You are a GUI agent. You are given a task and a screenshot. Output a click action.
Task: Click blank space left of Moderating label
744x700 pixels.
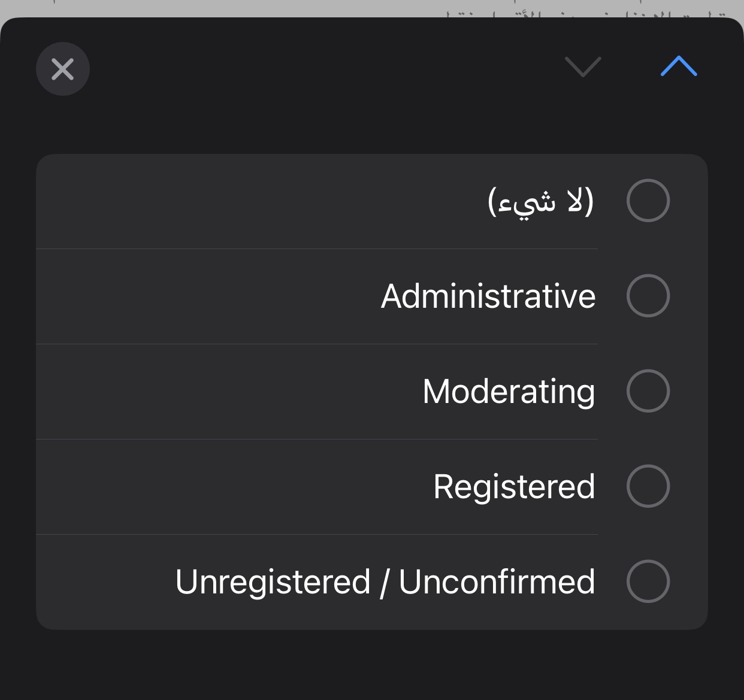228,392
